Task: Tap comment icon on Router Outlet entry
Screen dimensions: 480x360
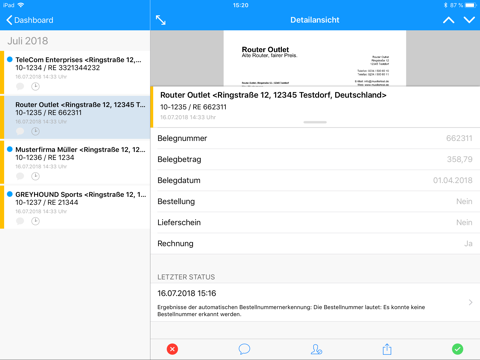Action: 20,131
